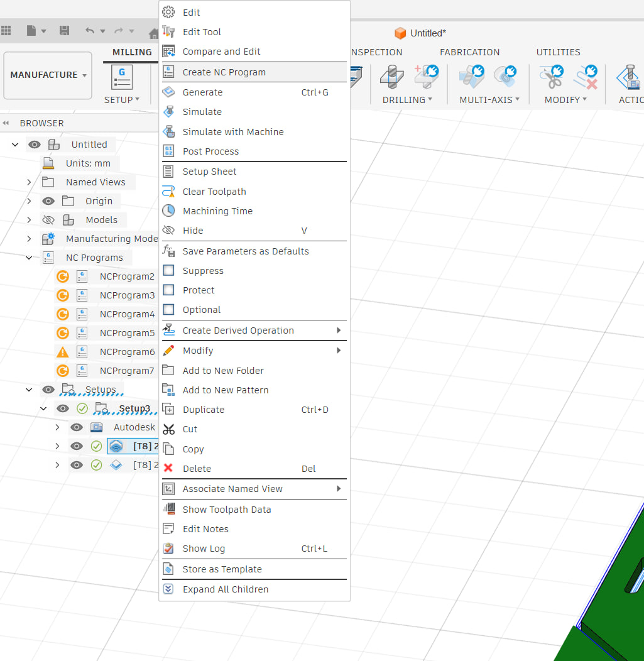Screen dimensions: 644x661
Task: Open the File menu icon
Action: 31,30
